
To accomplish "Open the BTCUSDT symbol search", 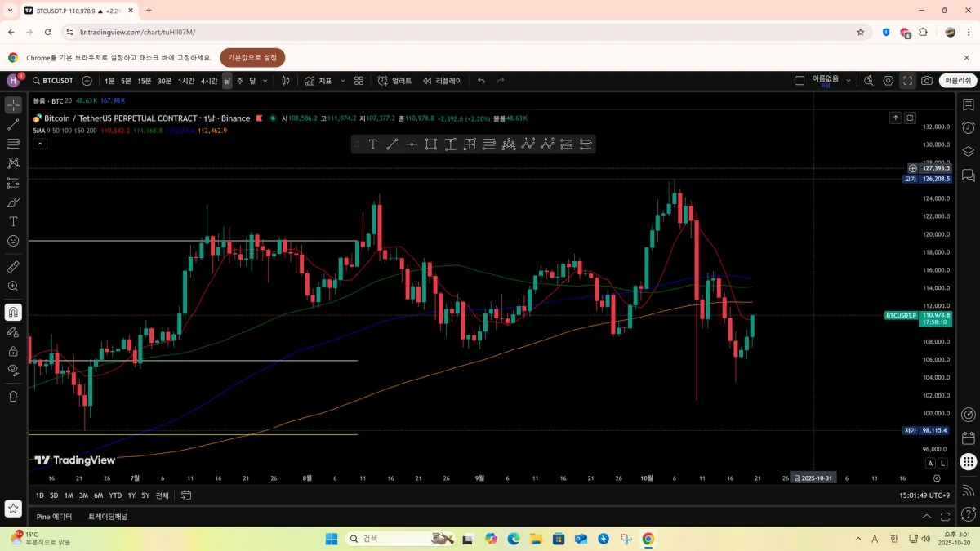I will click(x=53, y=81).
